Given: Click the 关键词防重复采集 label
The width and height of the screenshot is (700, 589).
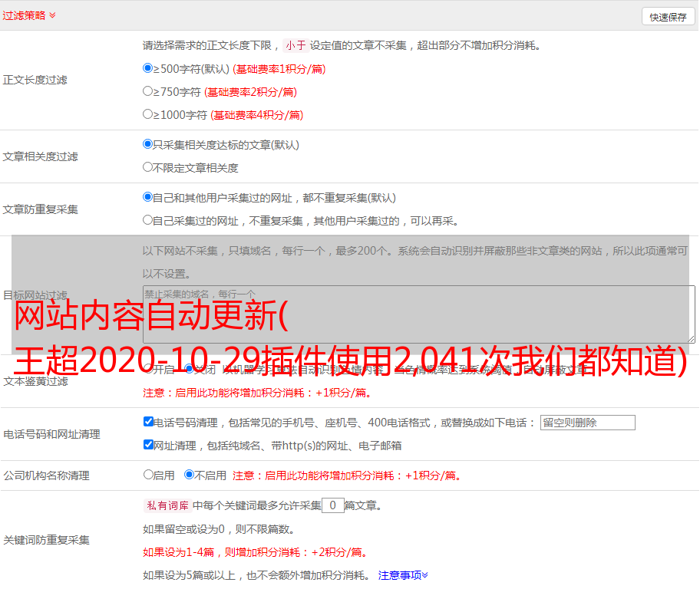Looking at the screenshot, I should tap(46, 540).
